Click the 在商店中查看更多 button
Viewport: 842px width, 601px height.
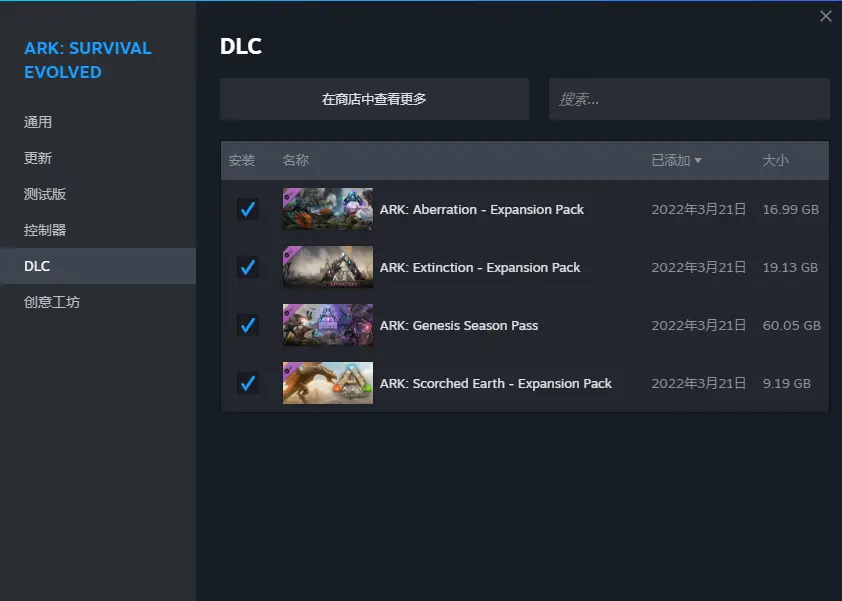tap(374, 99)
